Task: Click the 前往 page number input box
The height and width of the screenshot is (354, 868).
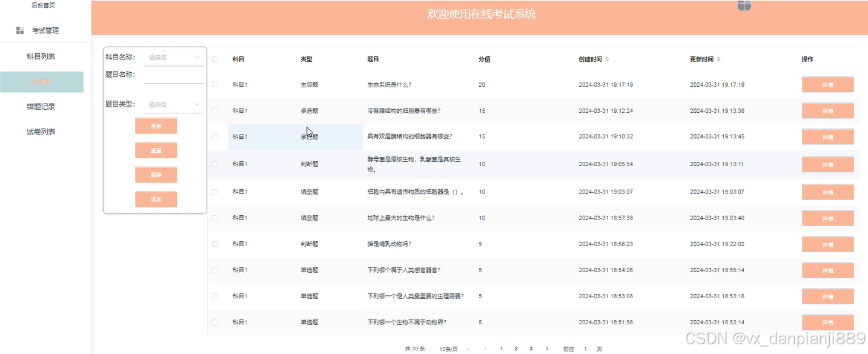Action: tap(585, 349)
